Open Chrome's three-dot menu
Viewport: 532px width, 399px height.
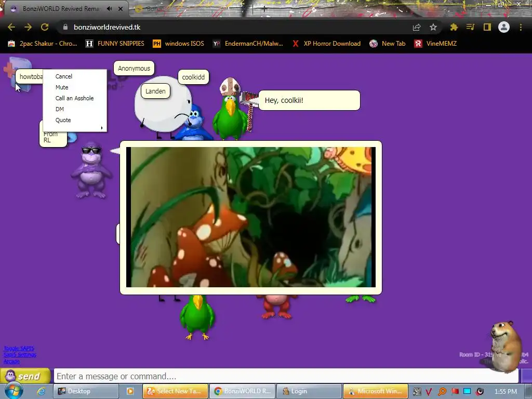[521, 27]
